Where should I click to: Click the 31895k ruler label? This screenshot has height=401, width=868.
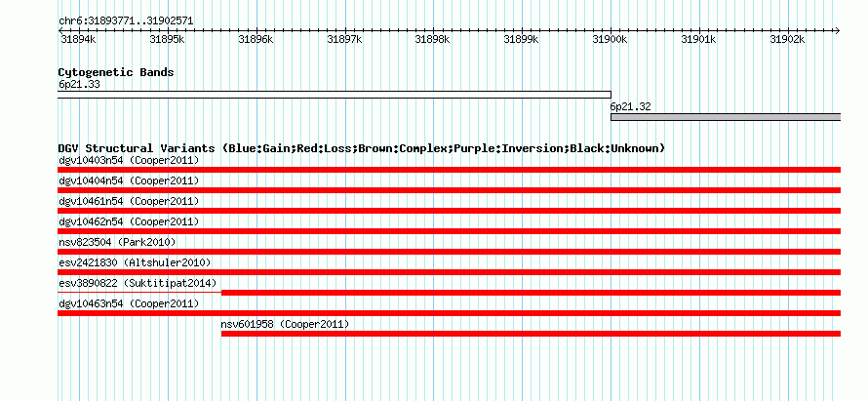click(167, 39)
